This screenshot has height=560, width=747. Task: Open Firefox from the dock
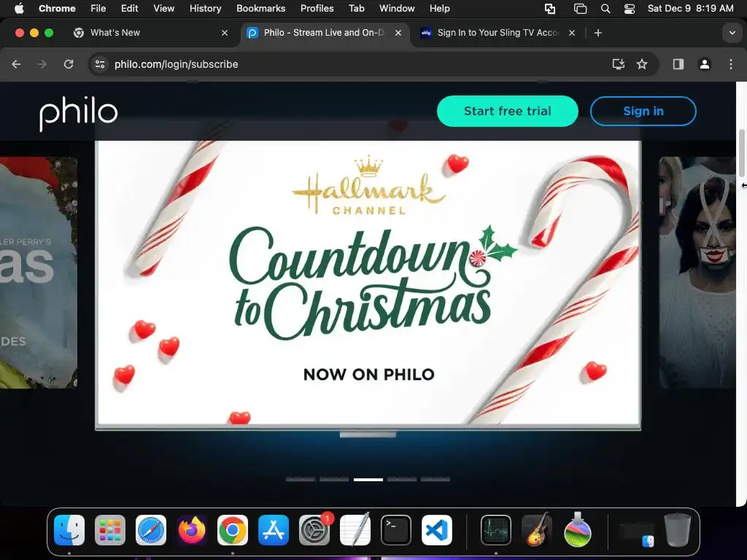point(192,530)
